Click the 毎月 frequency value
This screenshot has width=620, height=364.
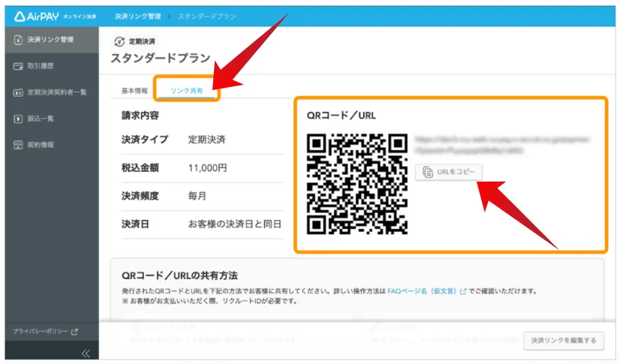pyautogui.click(x=197, y=196)
